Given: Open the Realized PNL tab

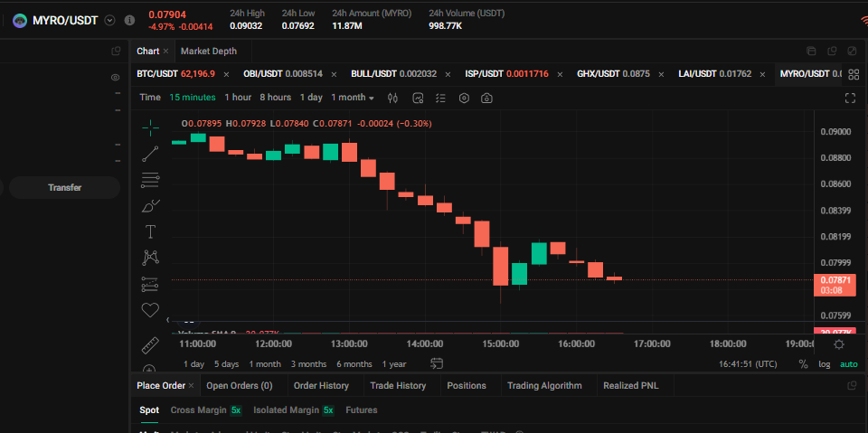Looking at the screenshot, I should click(x=631, y=385).
